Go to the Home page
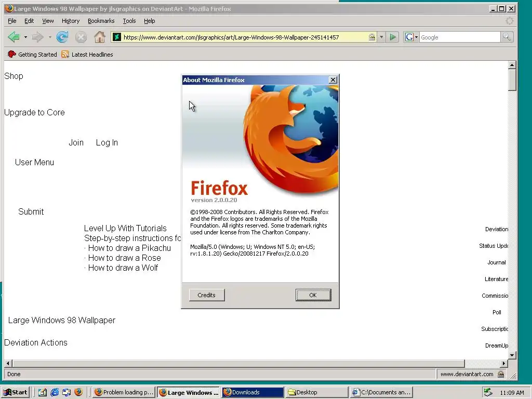Screen dimensions: 532x399 [99, 37]
